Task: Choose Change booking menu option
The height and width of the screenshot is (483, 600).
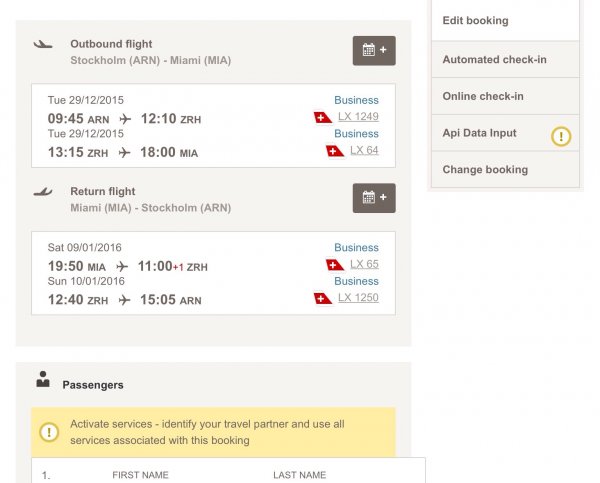Action: click(485, 170)
